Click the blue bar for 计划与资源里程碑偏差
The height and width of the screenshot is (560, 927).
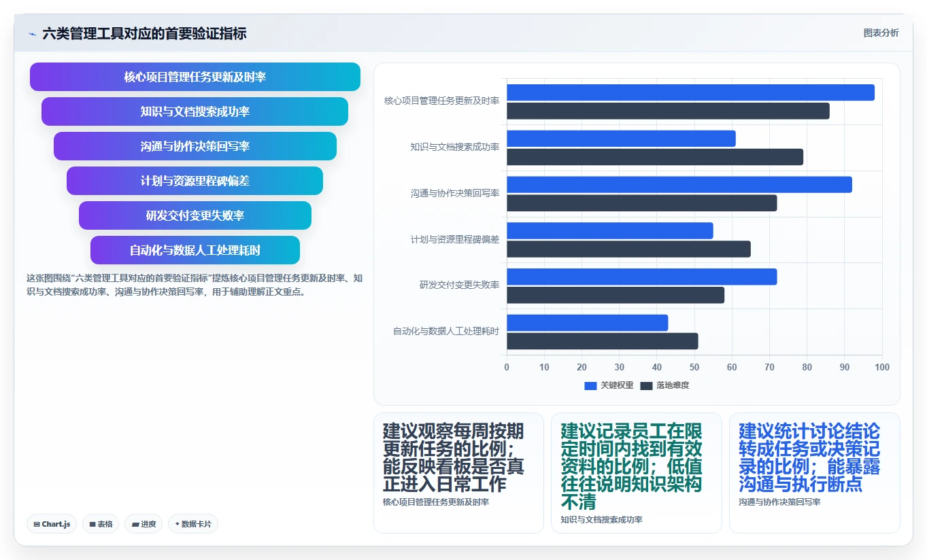610,230
